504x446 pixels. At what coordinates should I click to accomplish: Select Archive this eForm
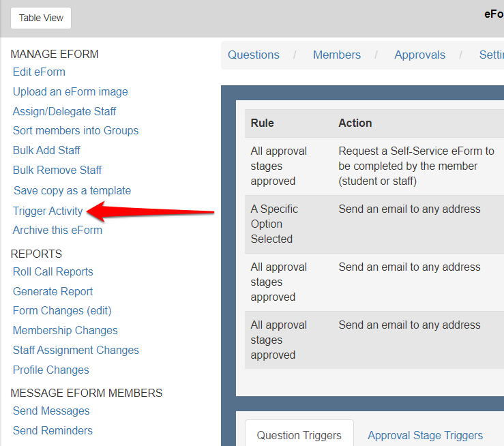(57, 230)
